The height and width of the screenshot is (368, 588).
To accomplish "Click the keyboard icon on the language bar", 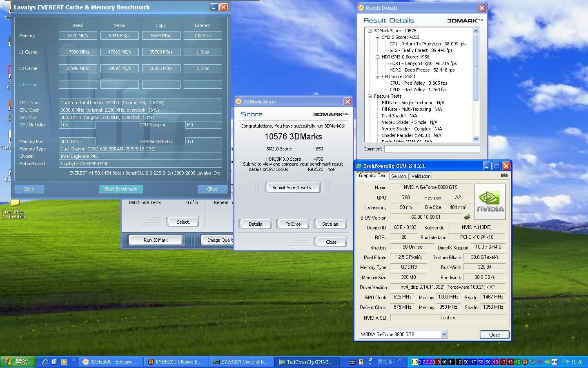I will (x=352, y=362).
